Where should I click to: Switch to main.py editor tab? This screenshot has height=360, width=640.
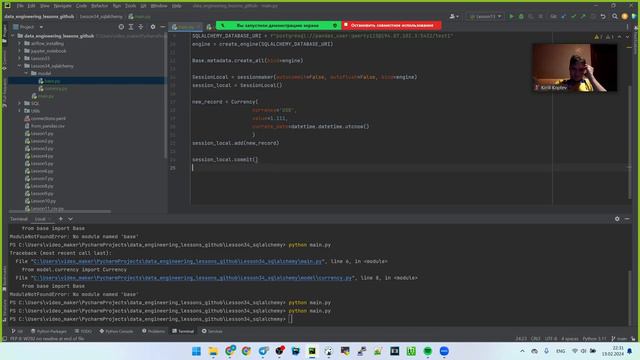click(x=186, y=27)
